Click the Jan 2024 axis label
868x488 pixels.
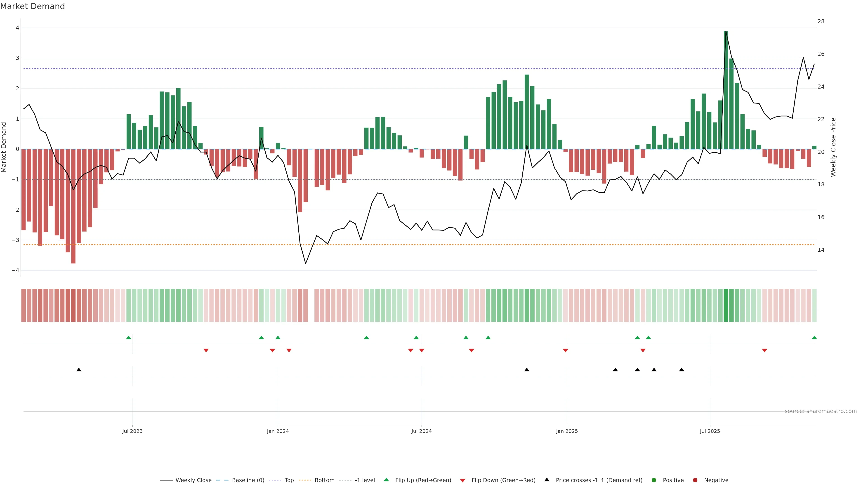click(278, 431)
